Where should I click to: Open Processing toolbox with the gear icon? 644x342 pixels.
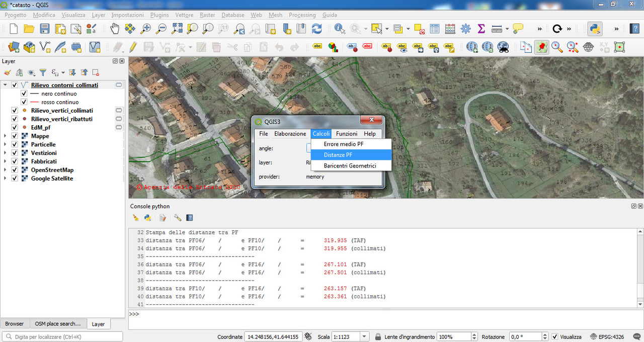click(x=466, y=29)
